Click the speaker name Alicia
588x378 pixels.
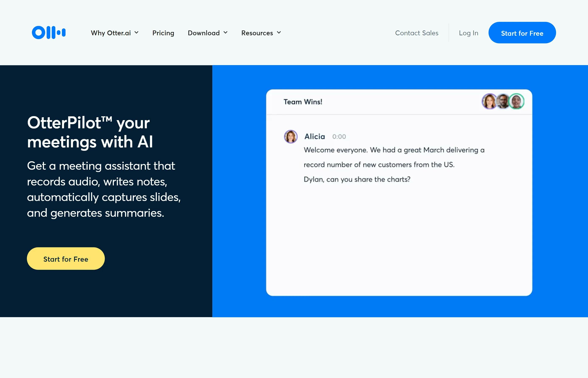coord(315,136)
